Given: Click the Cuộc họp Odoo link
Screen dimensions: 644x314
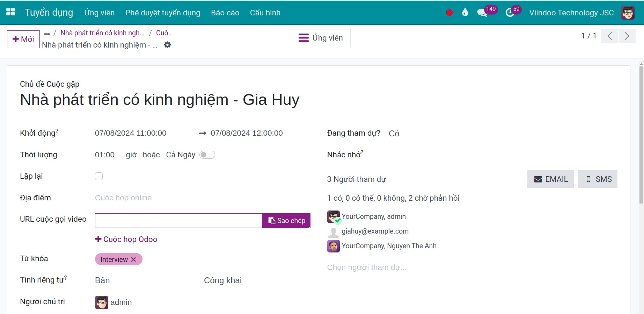Looking at the screenshot, I should pyautogui.click(x=126, y=239).
